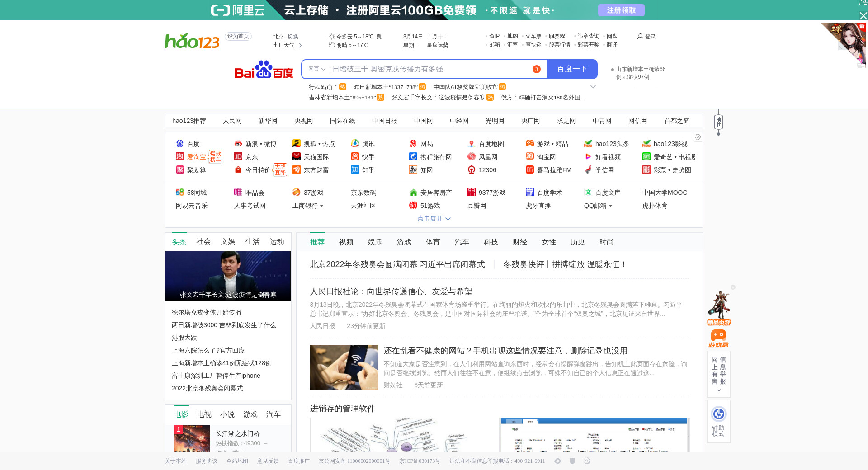Expand the hot search list chevron
Image resolution: width=868 pixels, height=470 pixels.
coord(593,87)
